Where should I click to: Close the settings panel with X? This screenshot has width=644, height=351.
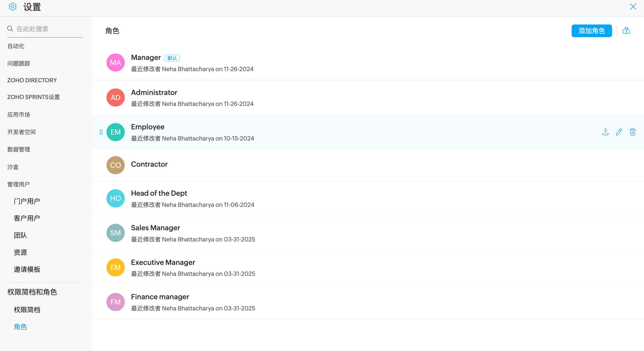(633, 7)
